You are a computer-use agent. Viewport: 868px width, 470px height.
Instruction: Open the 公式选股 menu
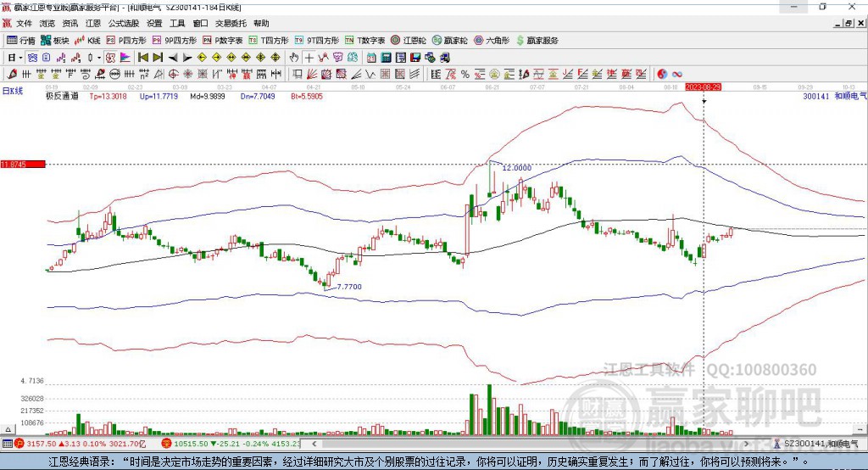point(124,23)
